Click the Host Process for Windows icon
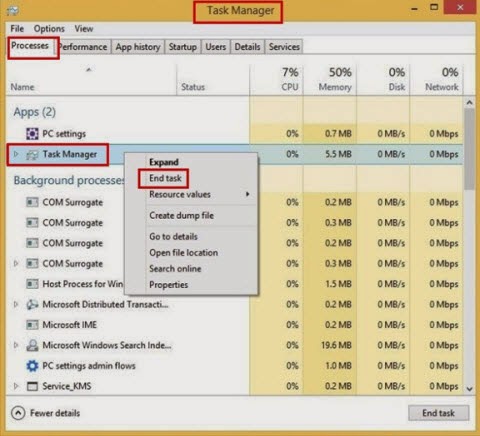The height and width of the screenshot is (436, 480). (32, 284)
